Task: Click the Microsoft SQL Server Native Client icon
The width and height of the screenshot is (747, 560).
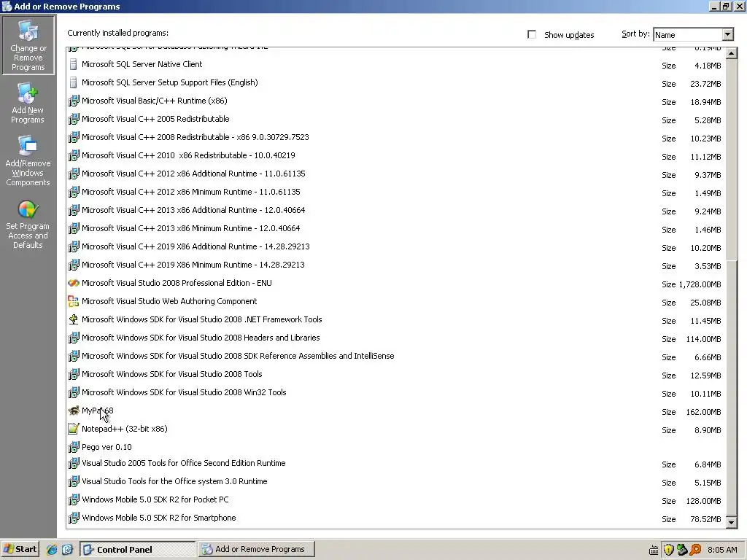Action: coord(74,64)
